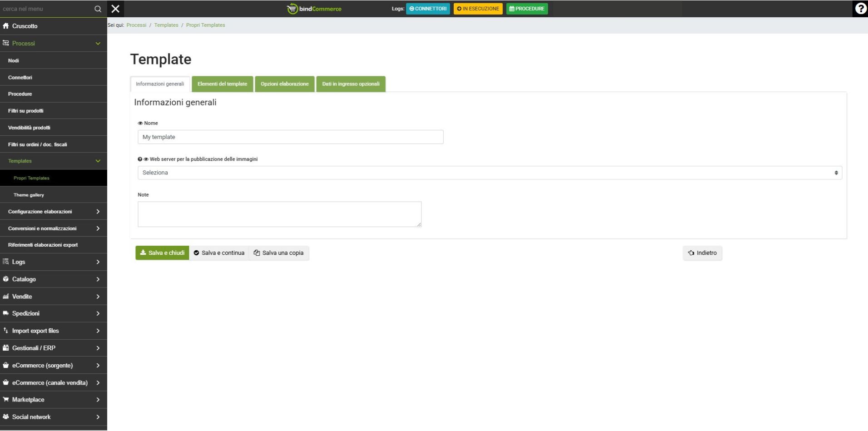
Task: Click the search magnifier icon in menu
Action: pyautogui.click(x=98, y=9)
